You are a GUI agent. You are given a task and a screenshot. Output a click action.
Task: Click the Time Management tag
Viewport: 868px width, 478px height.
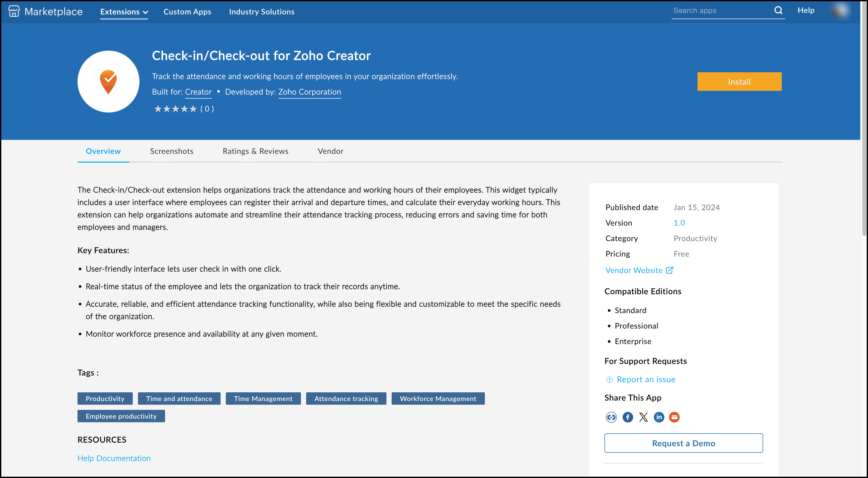(263, 399)
